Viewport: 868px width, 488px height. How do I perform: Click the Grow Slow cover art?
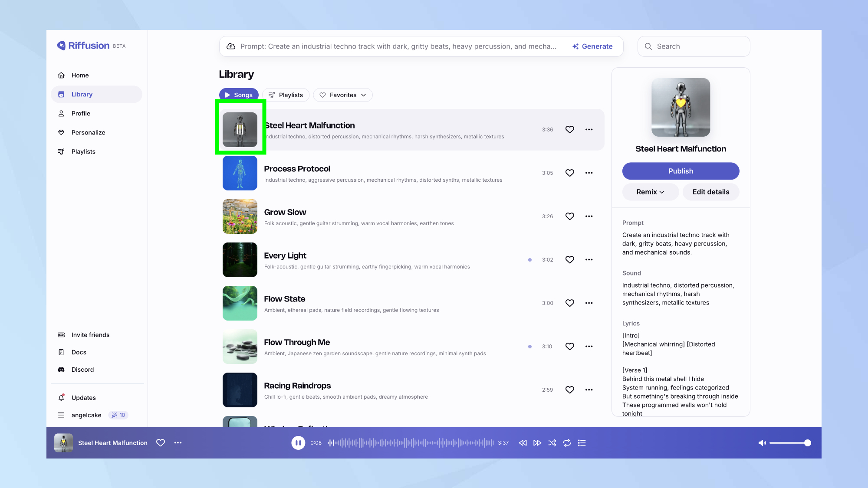point(240,216)
